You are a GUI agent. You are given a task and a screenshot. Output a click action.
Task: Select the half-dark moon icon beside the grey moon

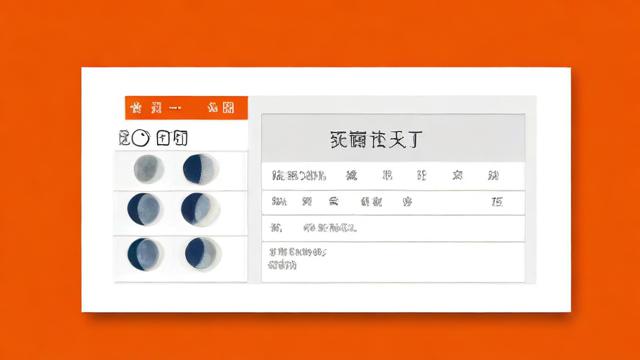[200, 169]
